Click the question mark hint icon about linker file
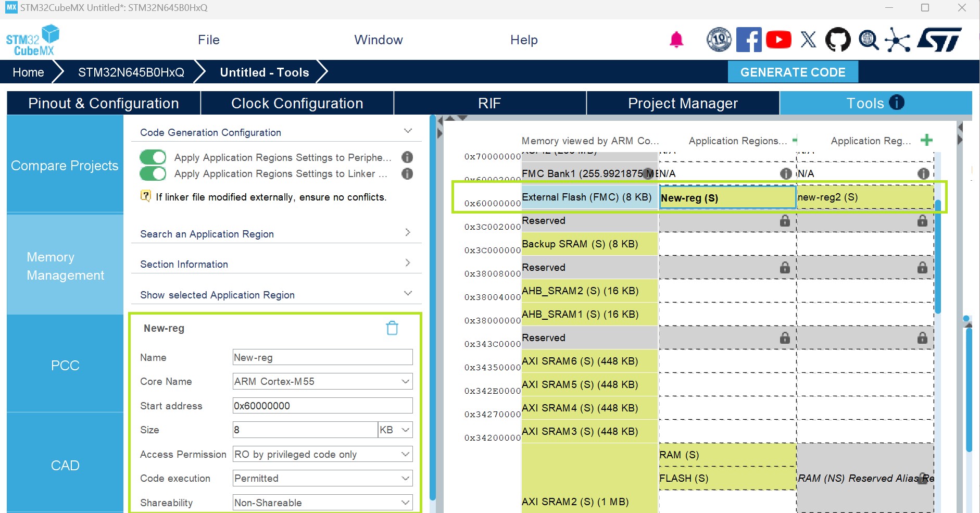This screenshot has height=513, width=980. click(x=146, y=196)
